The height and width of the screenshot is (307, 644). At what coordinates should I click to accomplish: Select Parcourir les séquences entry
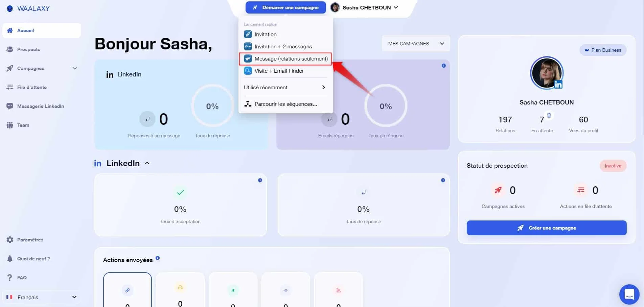point(286,104)
